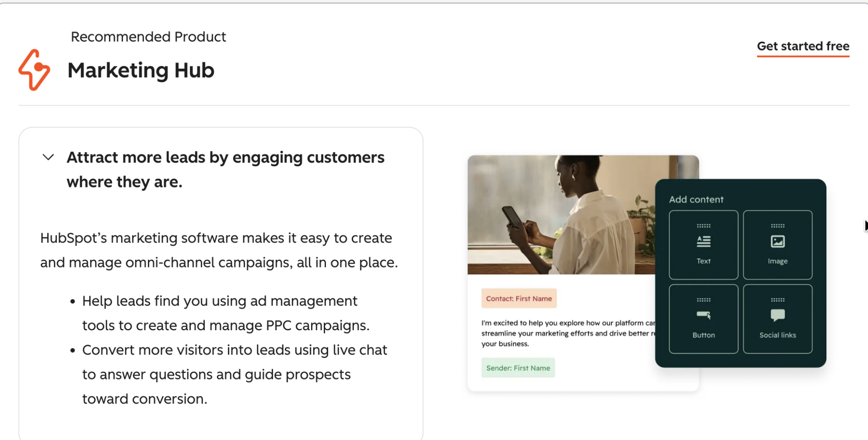Click the woman holding phone photo
Screen dimensions: 868x440
561,215
